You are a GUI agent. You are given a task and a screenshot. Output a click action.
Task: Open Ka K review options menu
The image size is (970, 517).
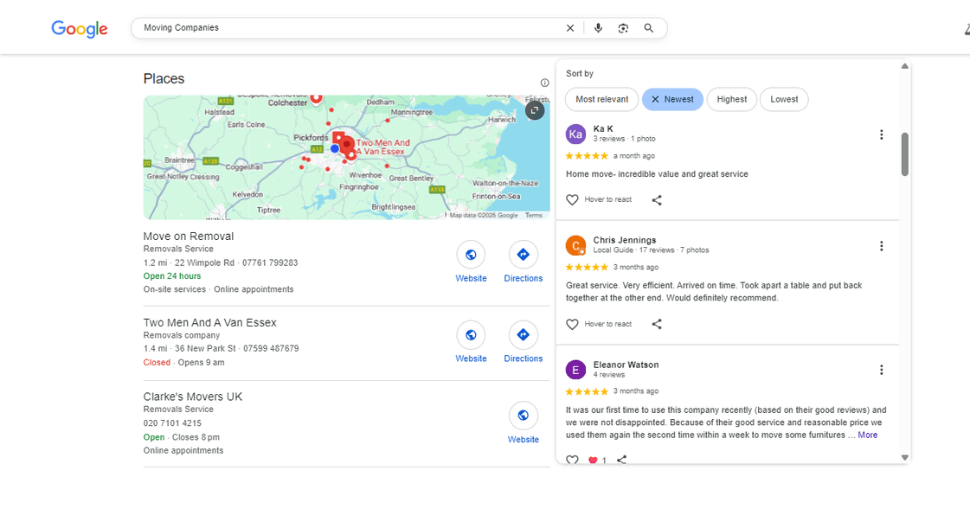click(x=881, y=134)
